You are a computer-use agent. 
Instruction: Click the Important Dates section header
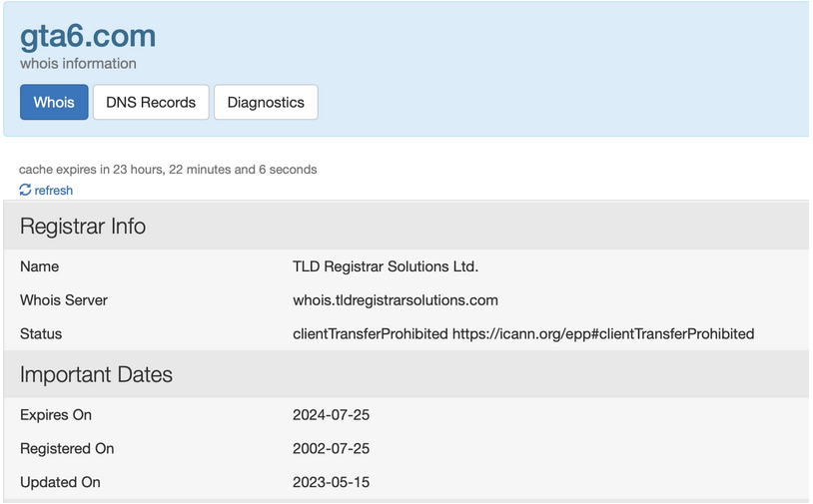[96, 374]
